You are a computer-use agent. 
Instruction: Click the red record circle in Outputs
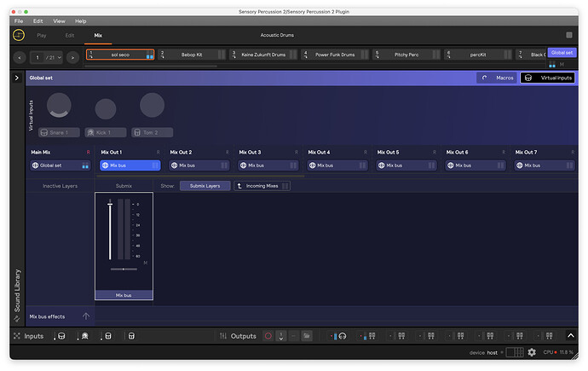pyautogui.click(x=268, y=336)
